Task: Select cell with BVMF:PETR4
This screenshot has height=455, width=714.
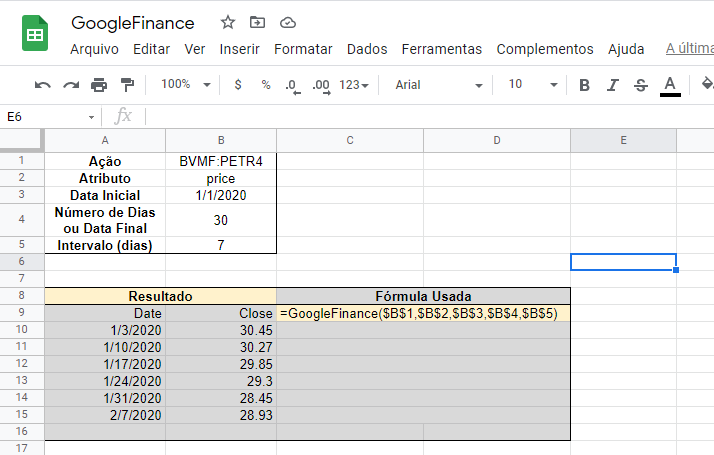Action: tap(221, 161)
